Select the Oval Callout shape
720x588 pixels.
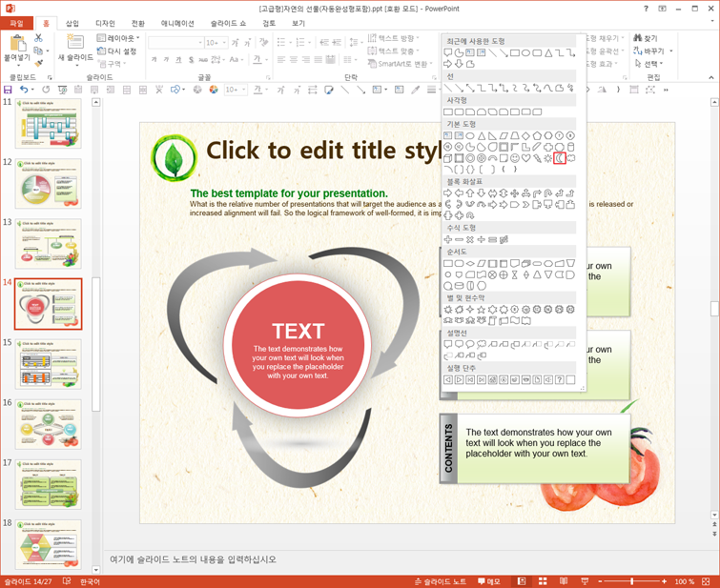tap(470, 344)
